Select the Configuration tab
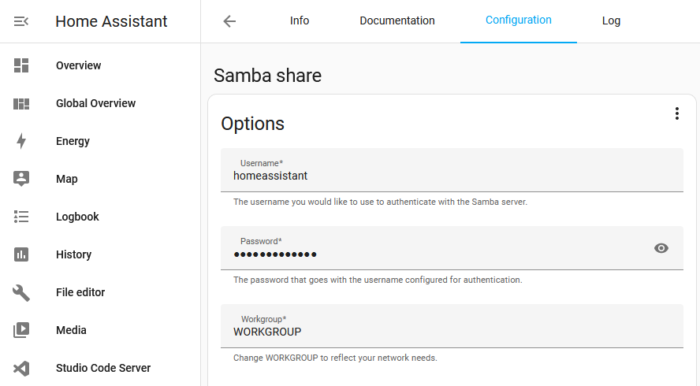The height and width of the screenshot is (386, 700). [518, 21]
